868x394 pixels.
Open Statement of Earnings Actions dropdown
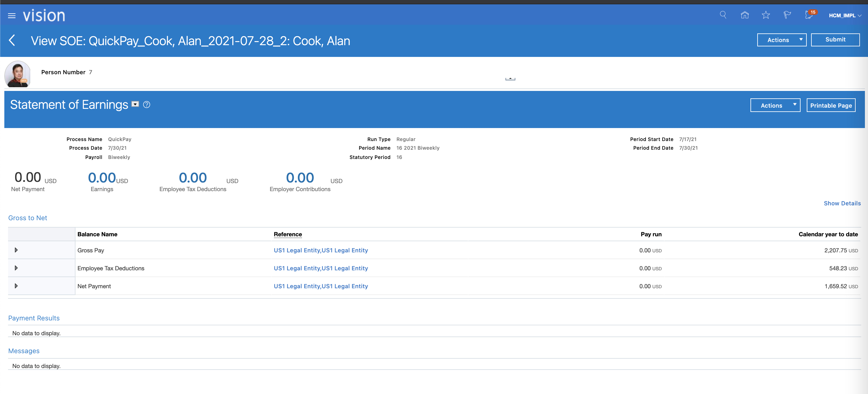tap(775, 105)
